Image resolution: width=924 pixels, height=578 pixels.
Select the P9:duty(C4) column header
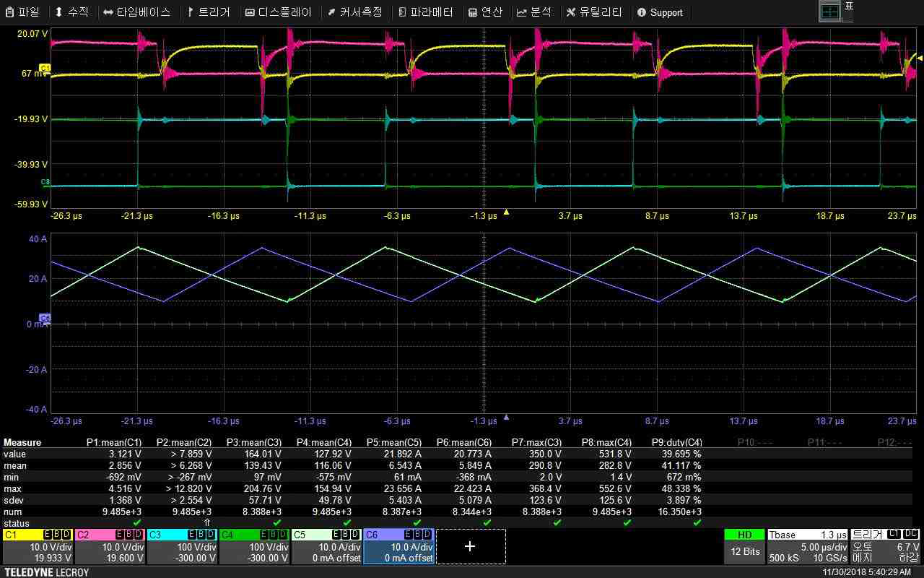point(676,442)
